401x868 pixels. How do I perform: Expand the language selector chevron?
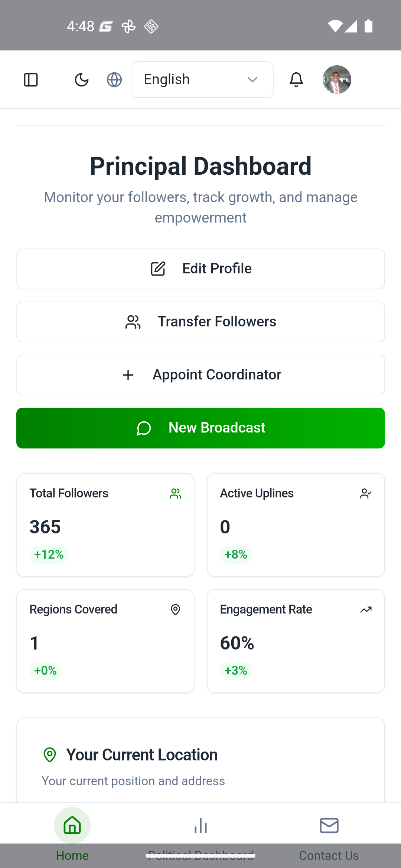coord(252,80)
